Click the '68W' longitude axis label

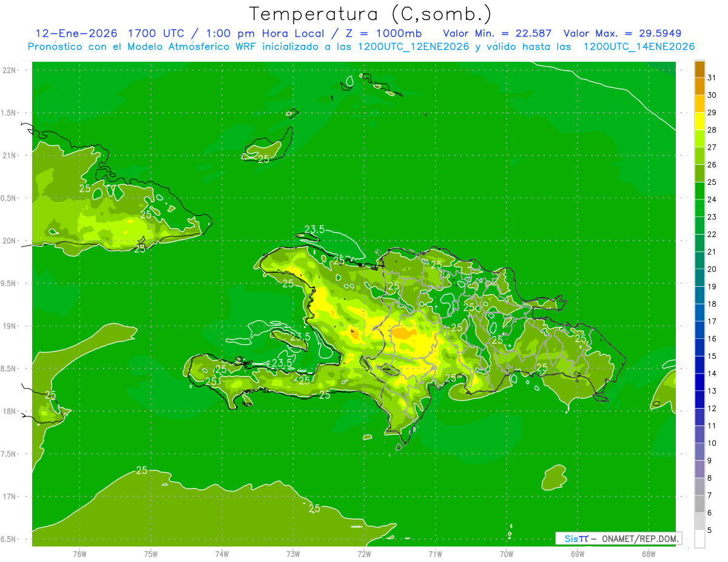[x=649, y=554]
